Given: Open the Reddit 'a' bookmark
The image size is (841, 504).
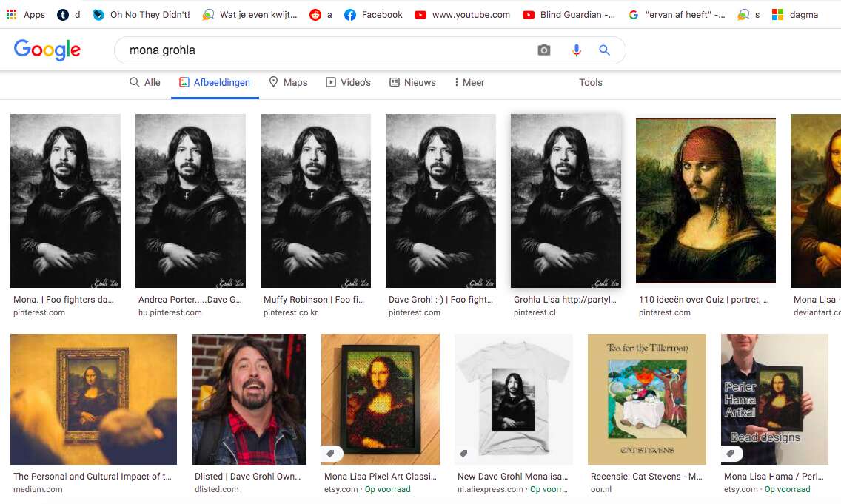Looking at the screenshot, I should point(321,15).
